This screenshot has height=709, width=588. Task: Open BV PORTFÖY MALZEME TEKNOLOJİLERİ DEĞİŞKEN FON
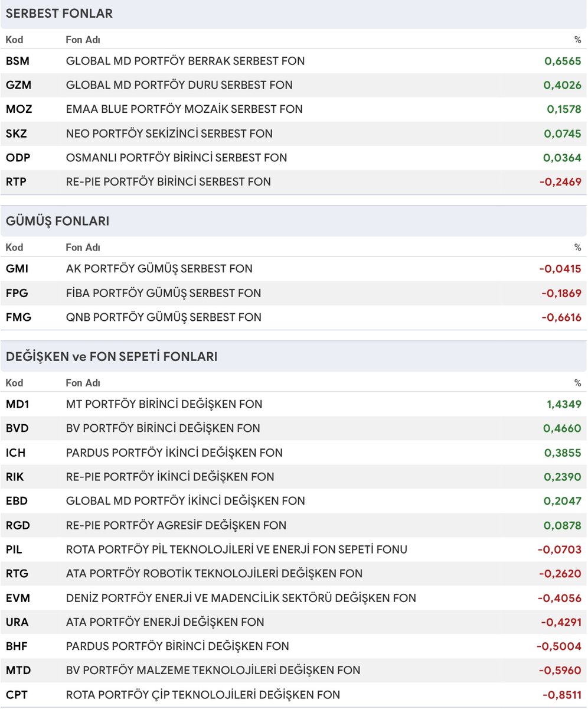[213, 671]
